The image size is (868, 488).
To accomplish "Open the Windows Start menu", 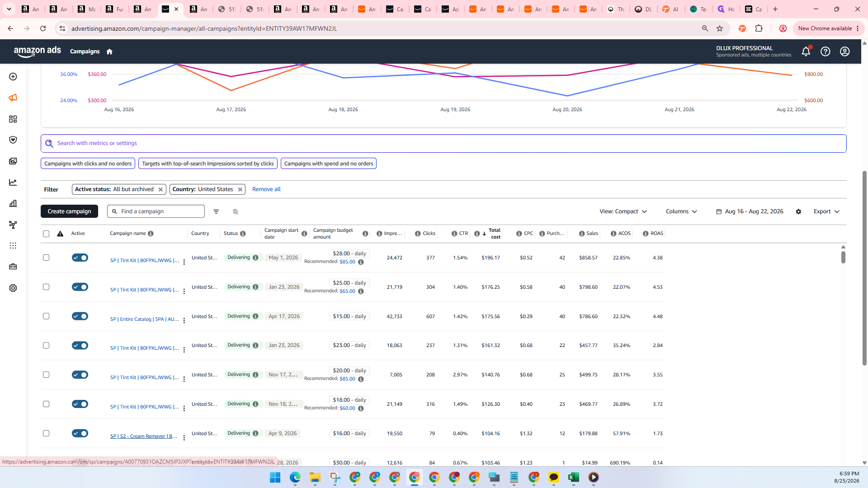I will tap(275, 477).
